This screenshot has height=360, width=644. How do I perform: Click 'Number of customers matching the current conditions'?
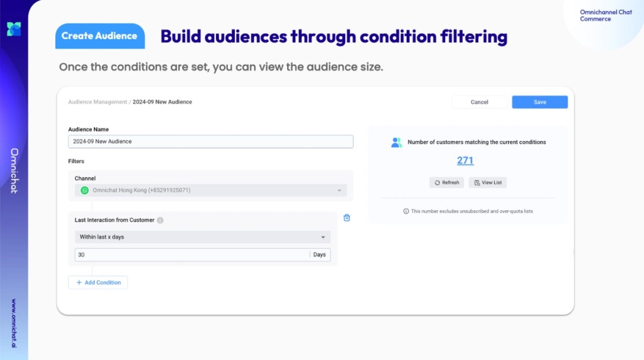[x=477, y=142]
